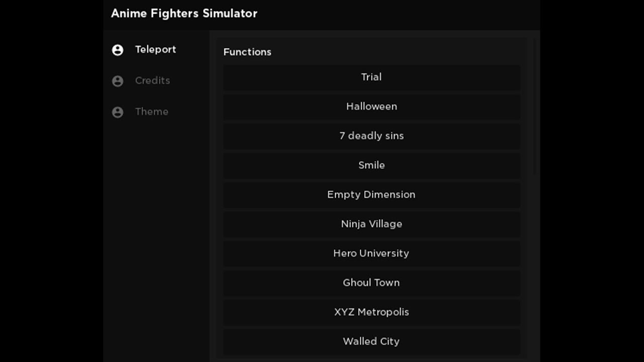
Task: Click the Theme sidebar person icon
Action: click(118, 112)
